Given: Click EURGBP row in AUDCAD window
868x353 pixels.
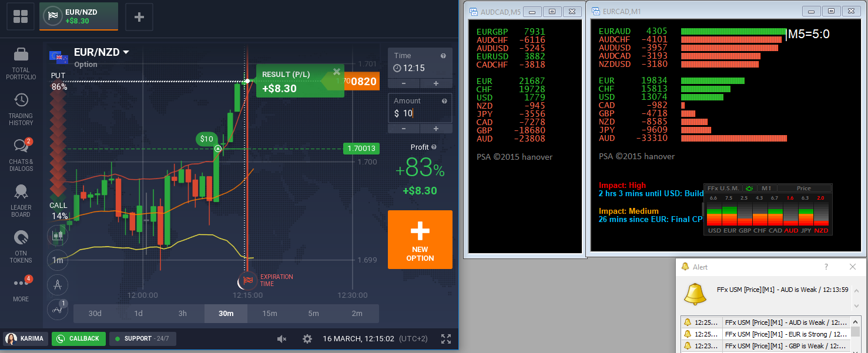Looking at the screenshot, I should click(511, 32).
